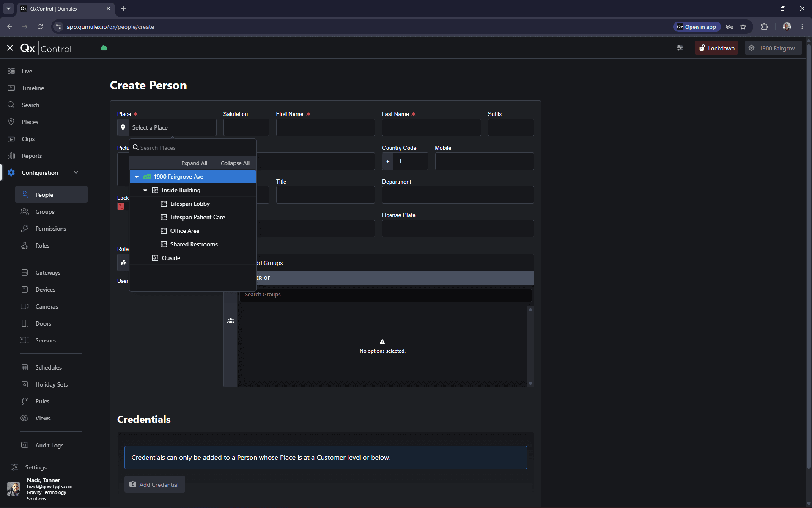Click the Sensors sidebar icon
This screenshot has height=508, width=812.
point(25,340)
